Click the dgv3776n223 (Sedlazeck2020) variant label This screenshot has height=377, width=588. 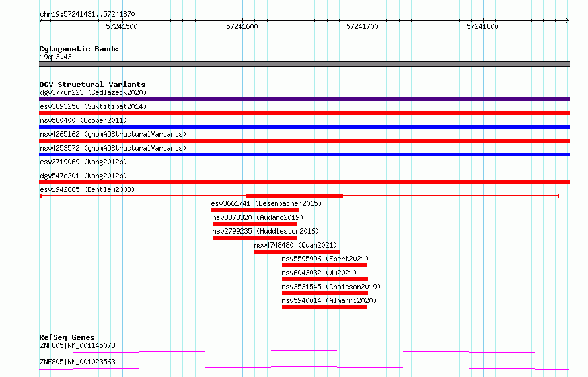click(93, 92)
